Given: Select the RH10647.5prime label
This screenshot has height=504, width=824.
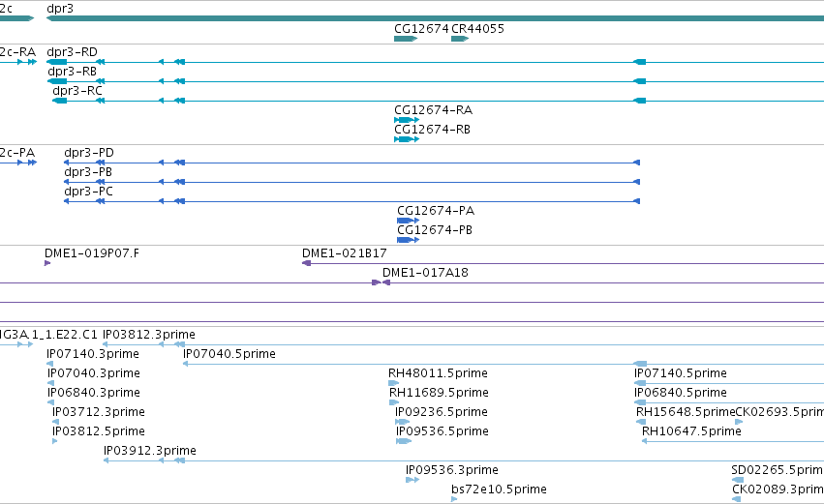Looking at the screenshot, I should click(x=691, y=431).
